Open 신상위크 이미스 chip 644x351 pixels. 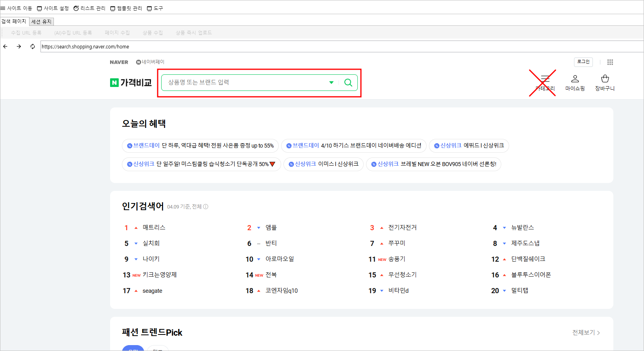pos(324,164)
